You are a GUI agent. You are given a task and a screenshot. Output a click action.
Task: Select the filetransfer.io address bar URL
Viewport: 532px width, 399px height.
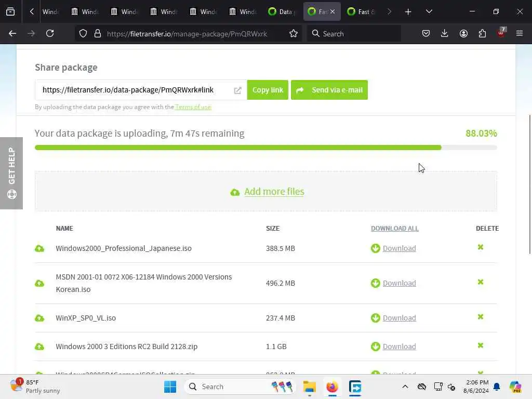(x=187, y=34)
